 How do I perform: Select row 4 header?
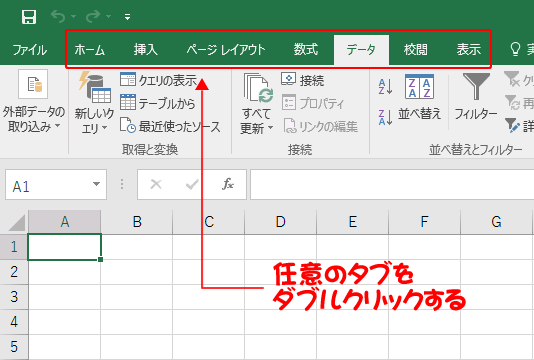pyautogui.click(x=14, y=322)
